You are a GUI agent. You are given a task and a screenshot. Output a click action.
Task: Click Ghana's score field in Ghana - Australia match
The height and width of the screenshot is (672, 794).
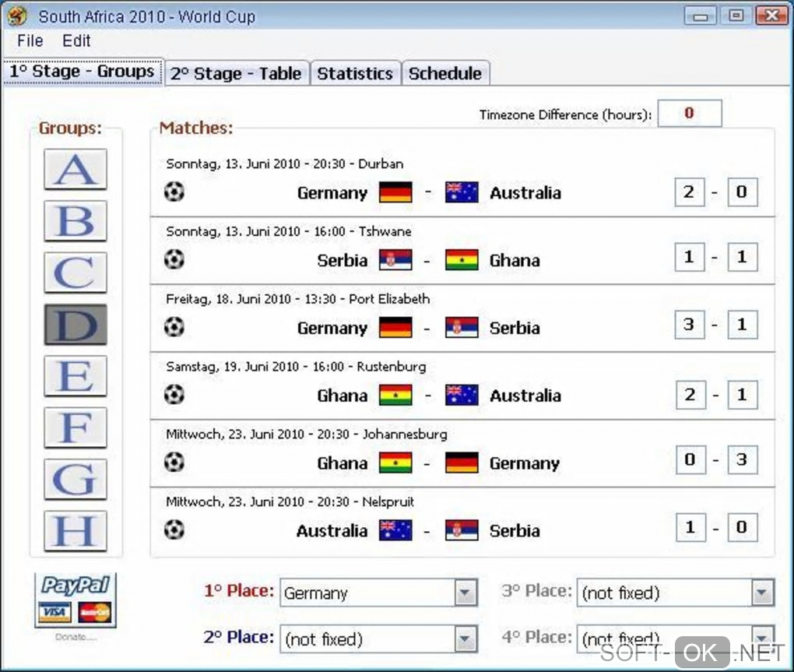pos(690,395)
